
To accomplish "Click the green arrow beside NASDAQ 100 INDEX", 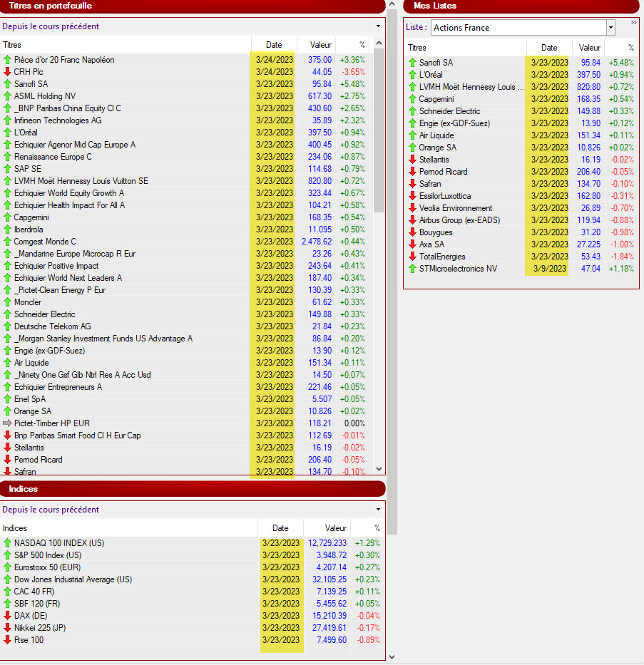I will tap(7, 543).
